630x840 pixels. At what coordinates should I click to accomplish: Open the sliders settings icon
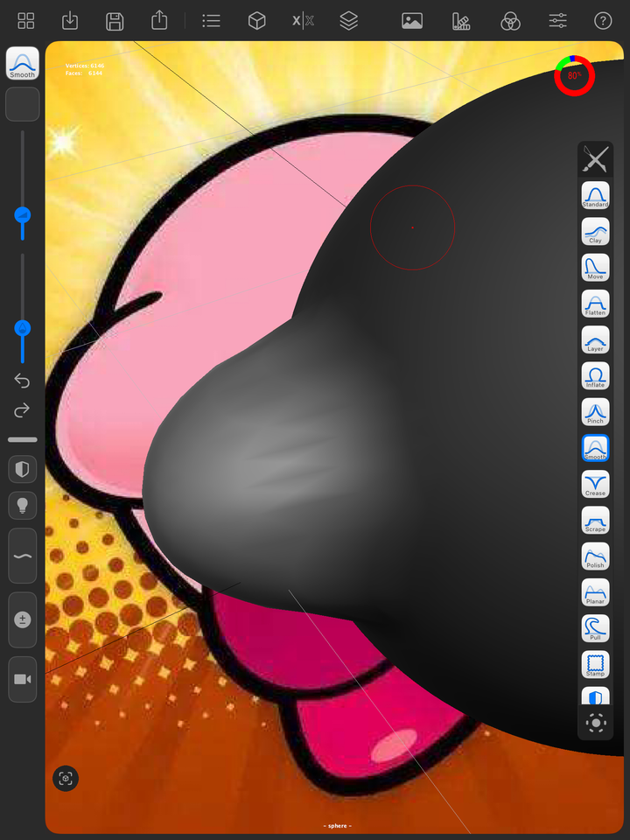557,21
